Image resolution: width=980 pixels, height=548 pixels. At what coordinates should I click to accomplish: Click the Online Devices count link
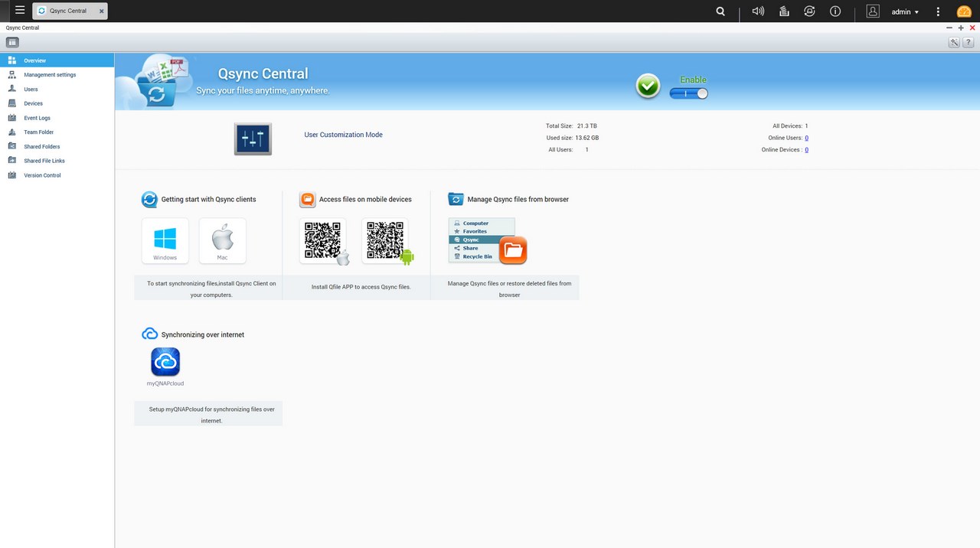(807, 150)
